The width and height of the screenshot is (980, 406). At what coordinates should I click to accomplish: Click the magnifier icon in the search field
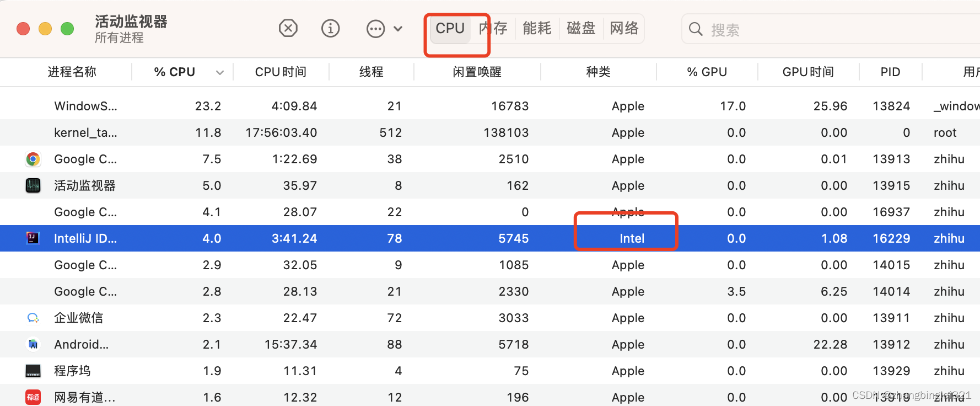pyautogui.click(x=696, y=29)
